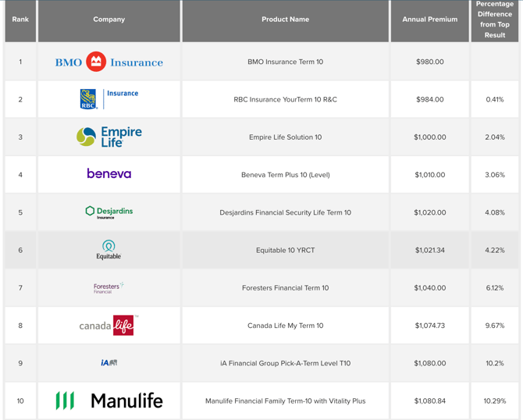The image size is (523, 420).
Task: Click the Equitable logo
Action: point(109,250)
